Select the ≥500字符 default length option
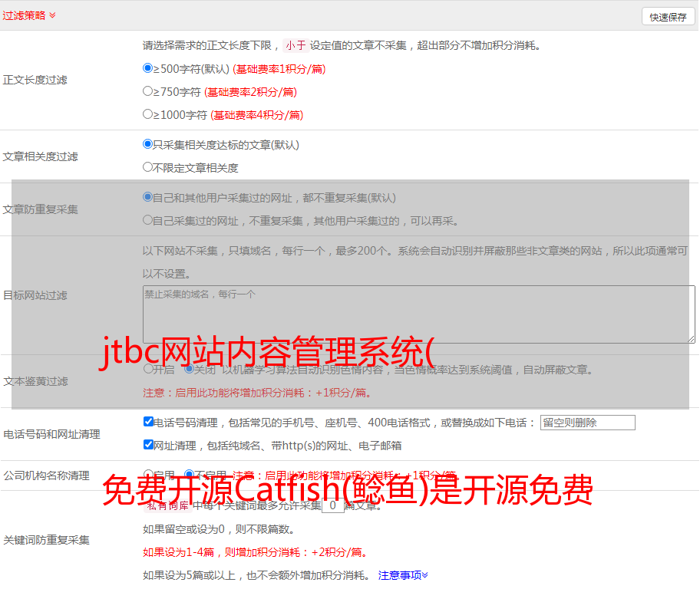 (x=147, y=68)
